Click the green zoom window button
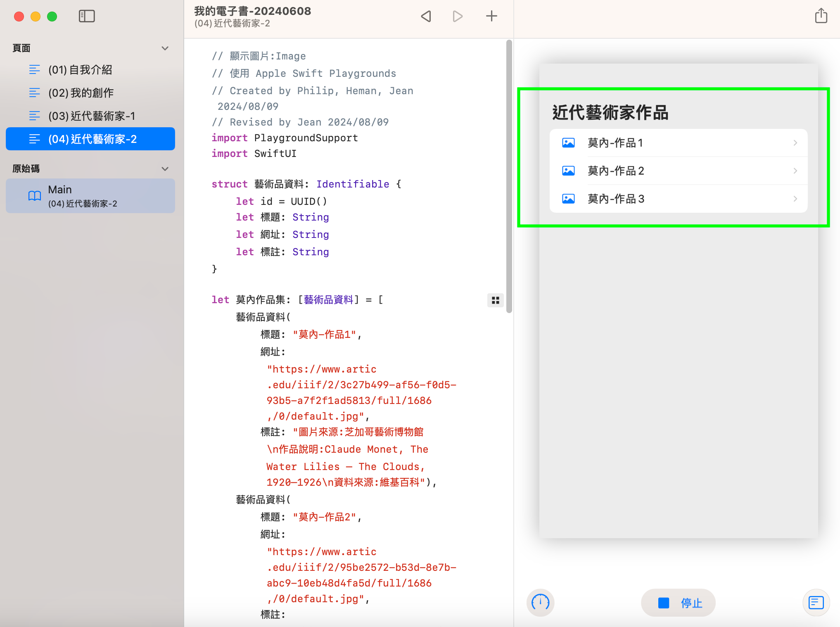Screen dimensions: 840x627 [52, 17]
